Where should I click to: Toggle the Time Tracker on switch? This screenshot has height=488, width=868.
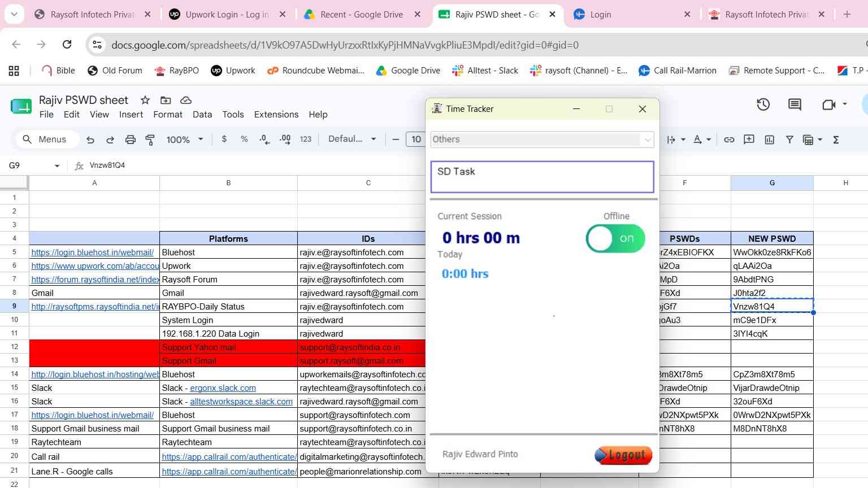(x=615, y=238)
